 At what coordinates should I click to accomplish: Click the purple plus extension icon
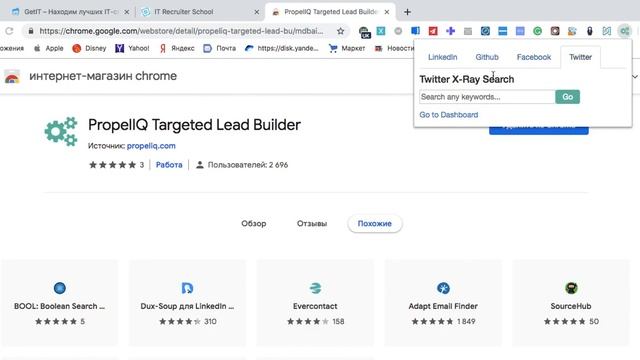pos(451,31)
